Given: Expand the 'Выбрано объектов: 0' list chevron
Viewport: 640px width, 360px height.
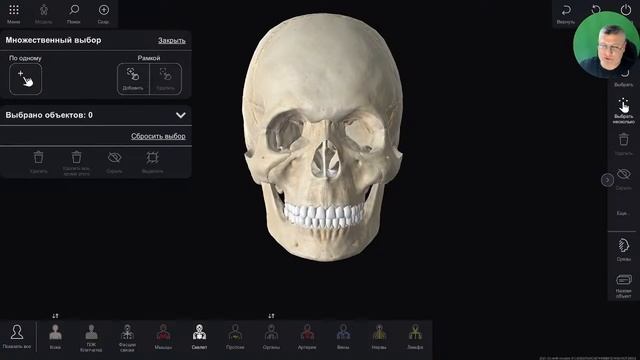Looking at the screenshot, I should (x=180, y=115).
